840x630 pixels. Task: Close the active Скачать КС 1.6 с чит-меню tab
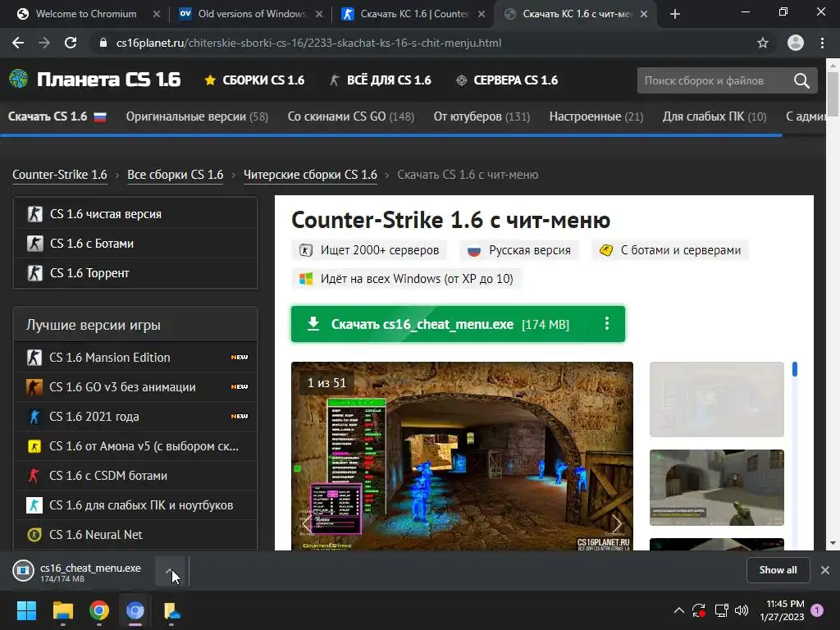click(x=645, y=14)
